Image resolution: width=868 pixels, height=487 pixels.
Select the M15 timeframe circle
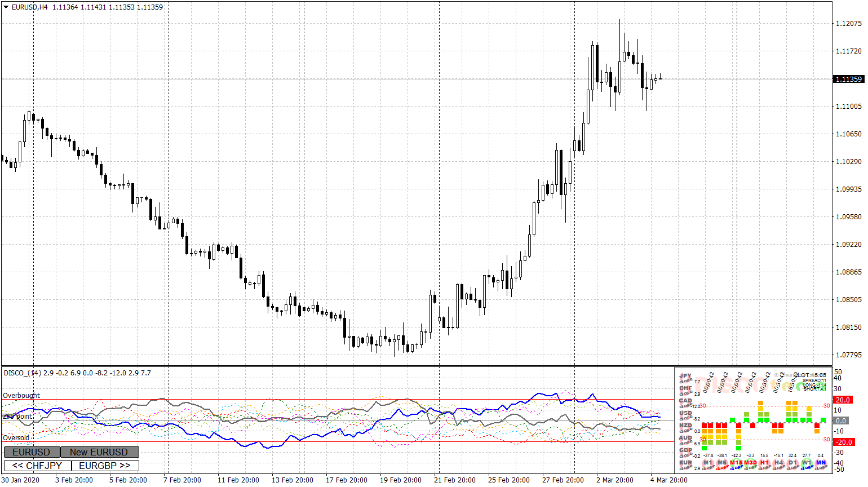[736, 463]
